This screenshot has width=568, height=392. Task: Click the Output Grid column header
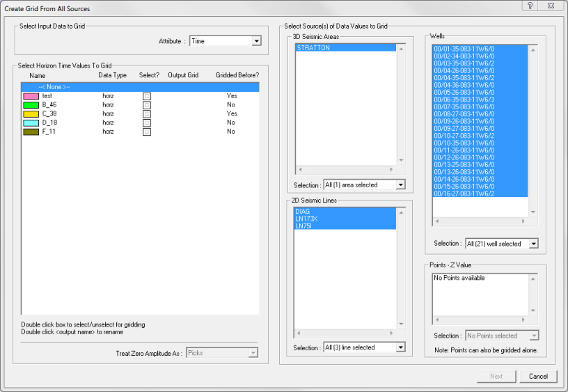(183, 75)
